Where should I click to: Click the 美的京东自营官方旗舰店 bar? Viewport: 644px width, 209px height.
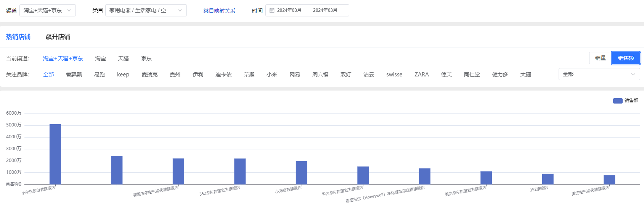tap(486, 178)
